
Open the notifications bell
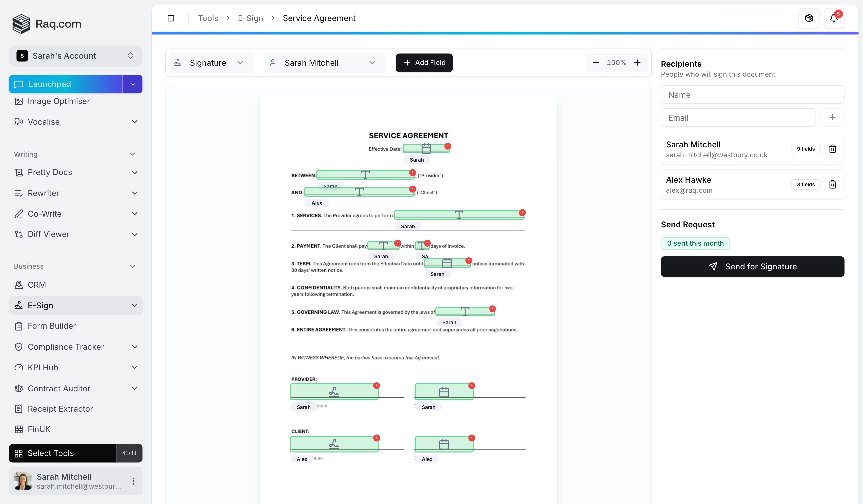tap(835, 18)
